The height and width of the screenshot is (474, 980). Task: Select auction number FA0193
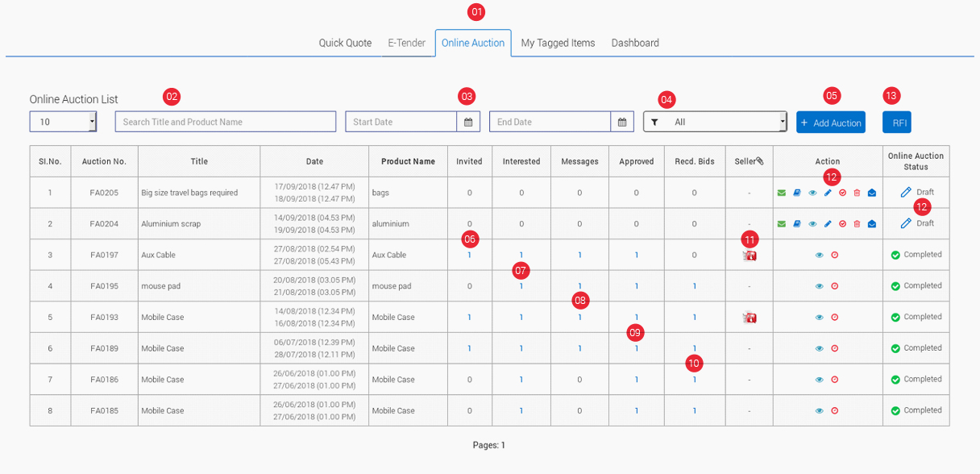click(104, 318)
